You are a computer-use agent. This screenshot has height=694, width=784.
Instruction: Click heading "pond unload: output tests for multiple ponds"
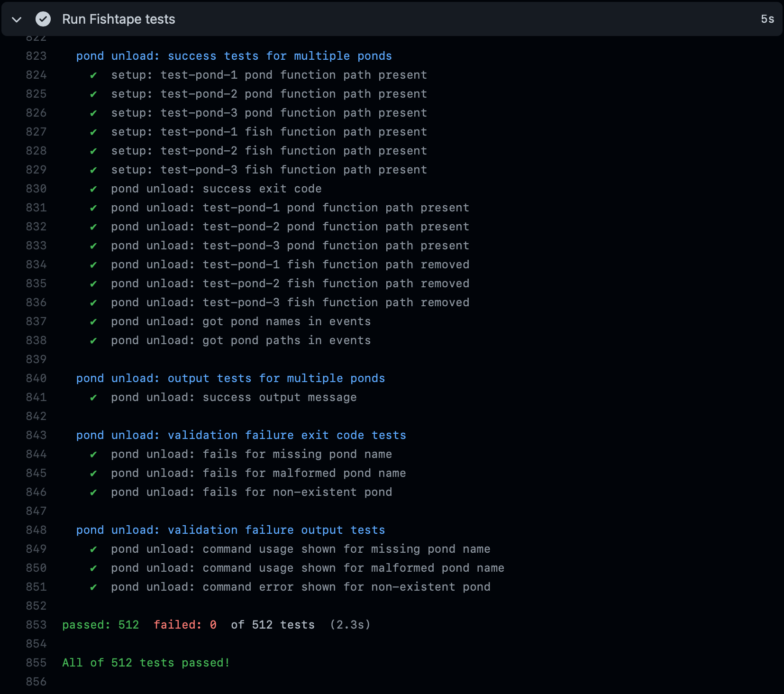(x=230, y=378)
